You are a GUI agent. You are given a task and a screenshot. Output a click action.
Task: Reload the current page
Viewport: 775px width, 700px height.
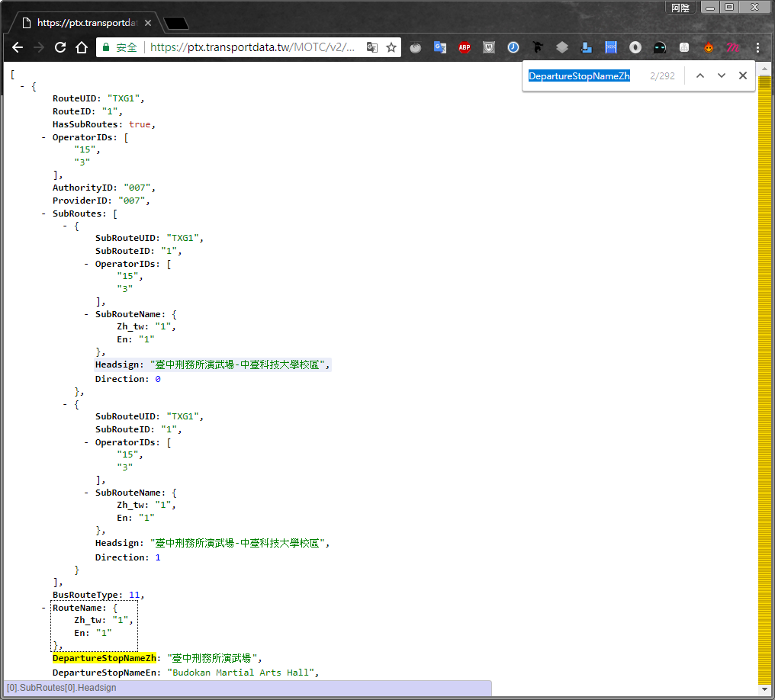click(x=60, y=47)
